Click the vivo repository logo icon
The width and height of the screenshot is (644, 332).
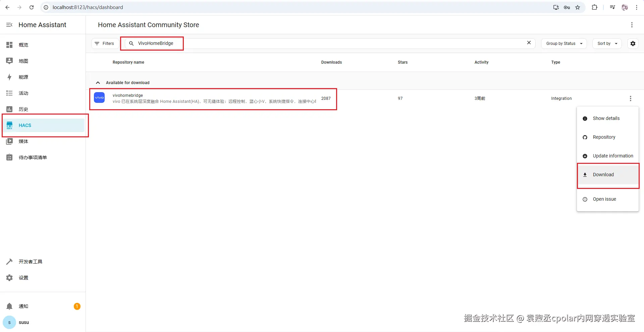[99, 98]
